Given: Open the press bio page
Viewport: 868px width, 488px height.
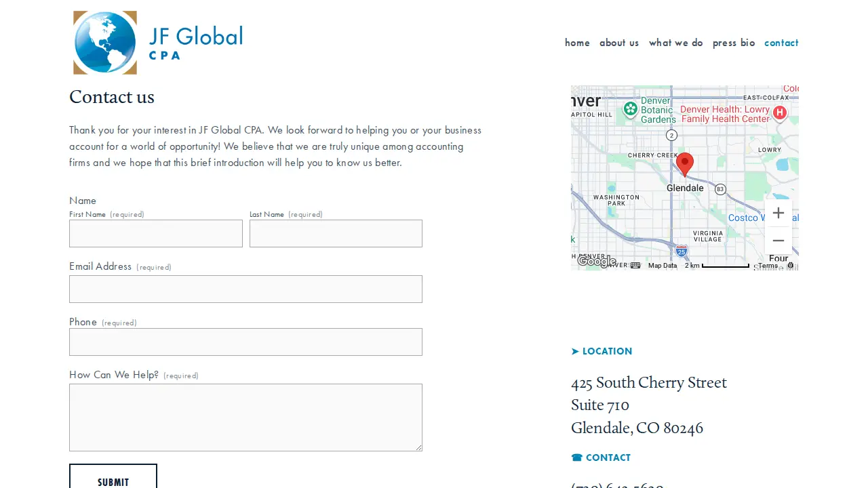Looking at the screenshot, I should pyautogui.click(x=734, y=43).
